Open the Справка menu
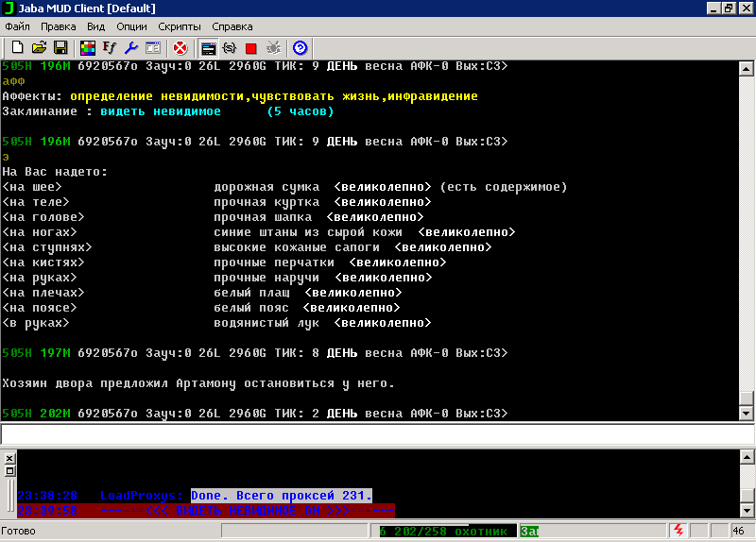Viewport: 756px width, 542px height. (x=232, y=26)
